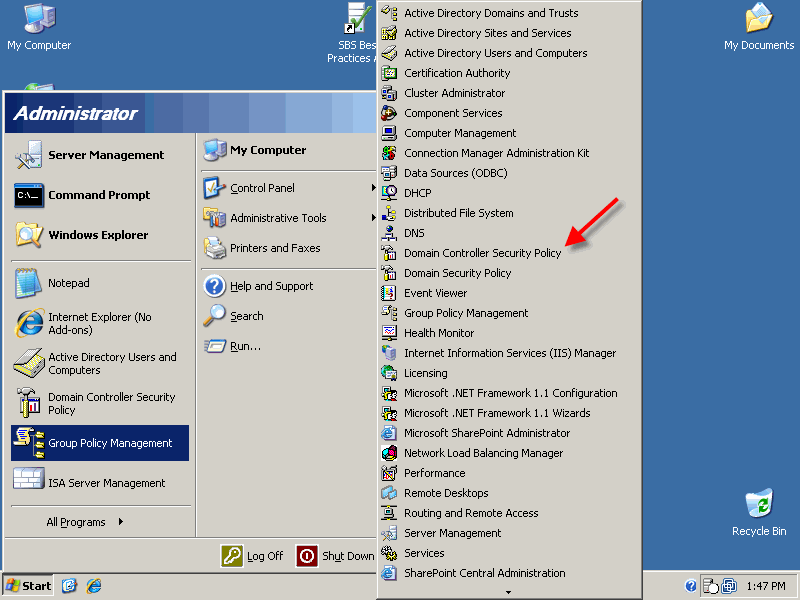The height and width of the screenshot is (600, 800).
Task: Open Command Prompt from pinned list
Action: (29, 195)
